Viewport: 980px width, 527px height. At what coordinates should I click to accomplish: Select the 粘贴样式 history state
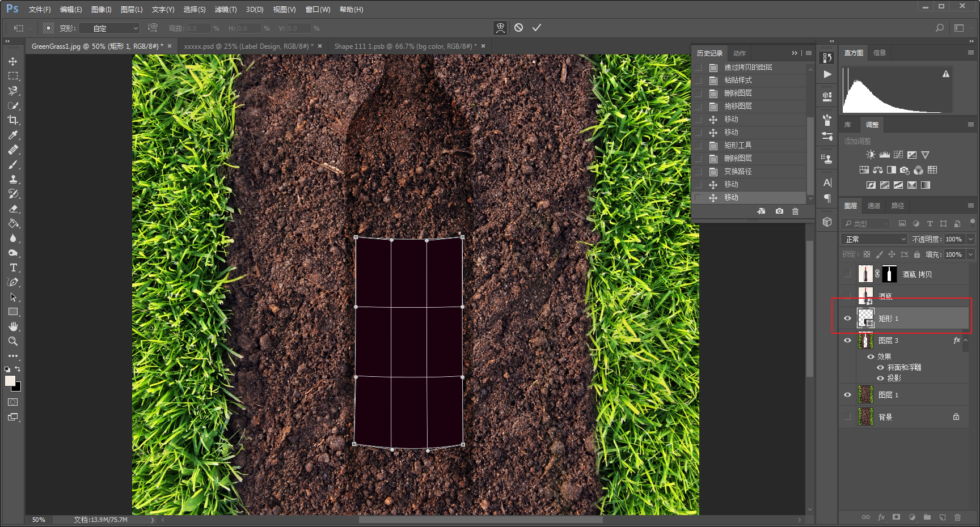(750, 80)
